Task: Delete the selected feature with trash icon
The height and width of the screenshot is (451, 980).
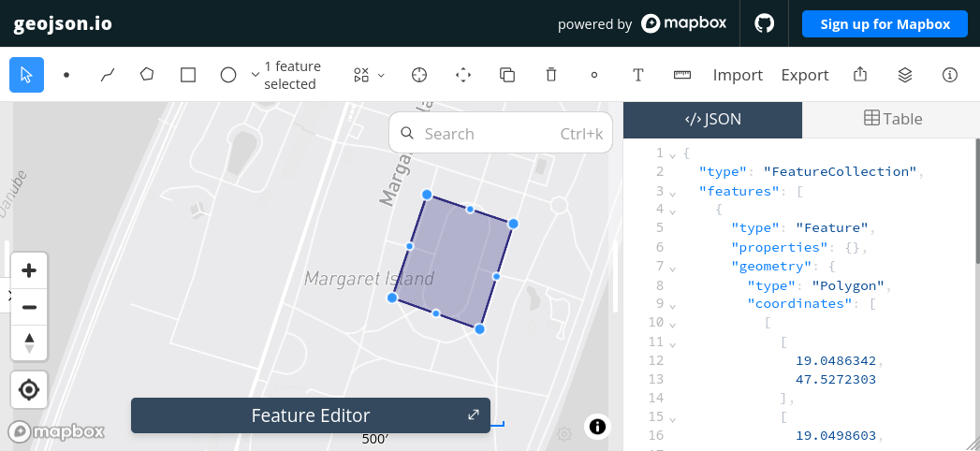Action: pos(550,75)
